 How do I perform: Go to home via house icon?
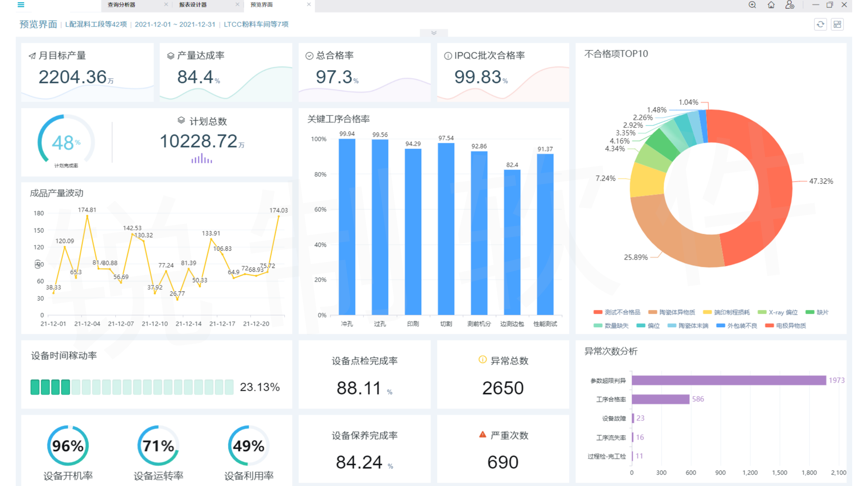click(771, 5)
